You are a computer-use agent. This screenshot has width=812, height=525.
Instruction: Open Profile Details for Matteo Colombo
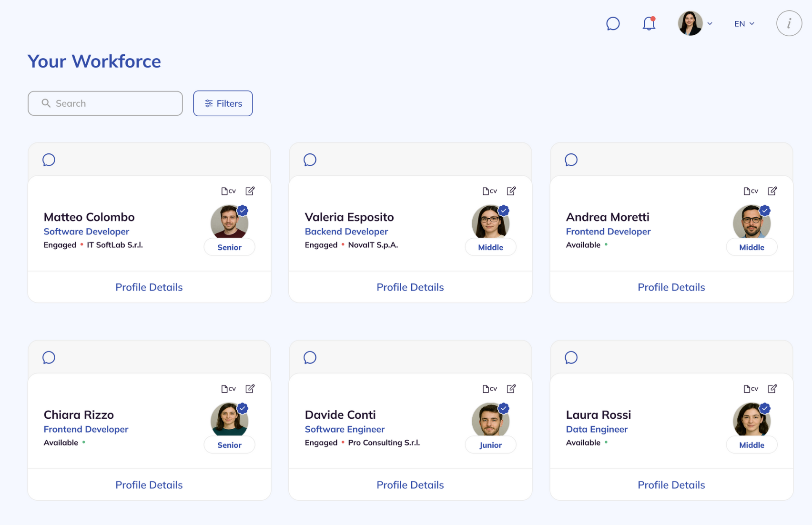coord(149,287)
